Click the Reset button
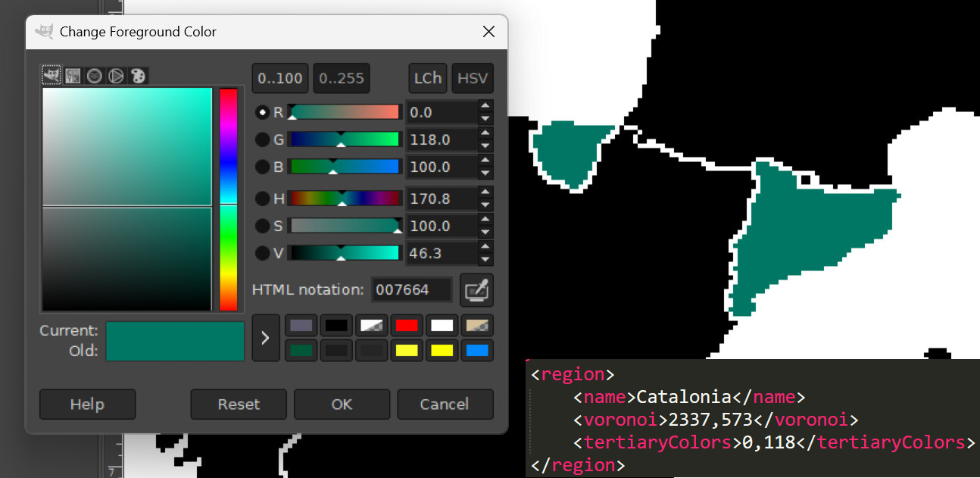The height and width of the screenshot is (478, 980). coord(239,405)
